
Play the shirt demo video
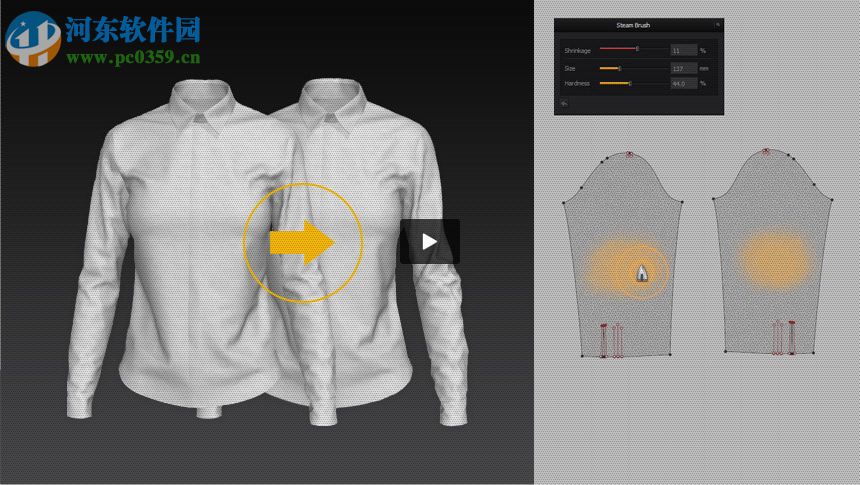(429, 241)
